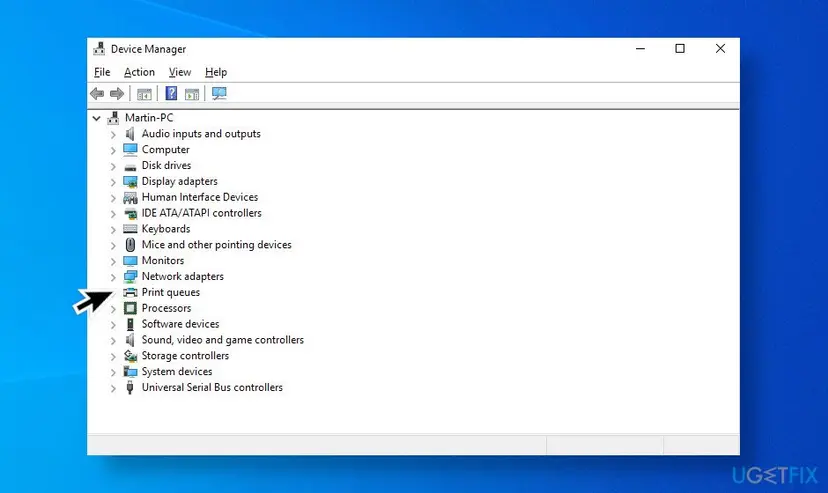828x493 pixels.
Task: Select the System devices label
Action: click(x=177, y=372)
